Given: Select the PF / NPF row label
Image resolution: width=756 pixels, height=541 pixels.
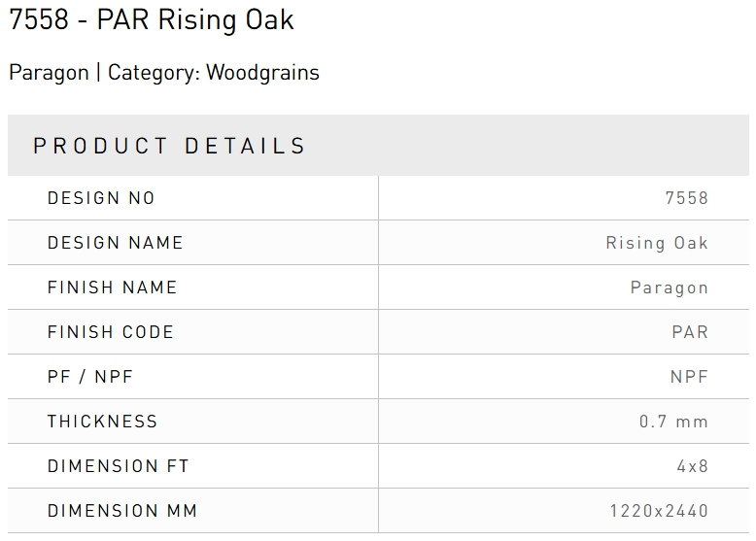Looking at the screenshot, I should coord(89,377).
